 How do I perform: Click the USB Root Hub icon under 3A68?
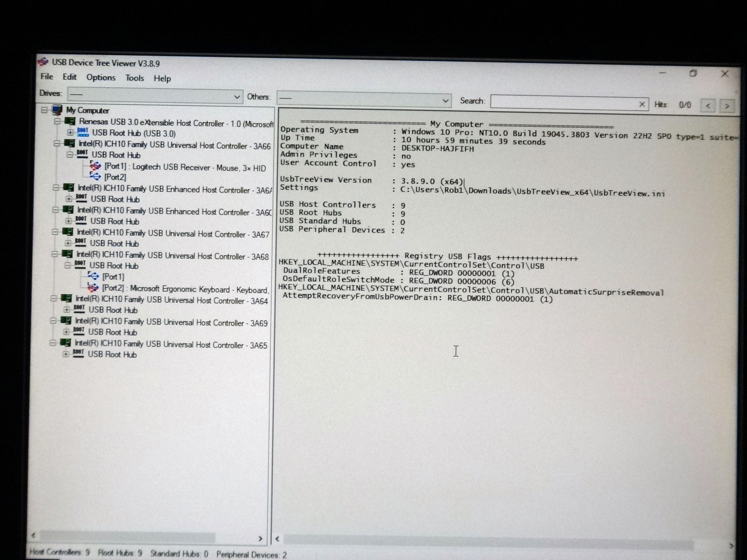click(x=80, y=265)
